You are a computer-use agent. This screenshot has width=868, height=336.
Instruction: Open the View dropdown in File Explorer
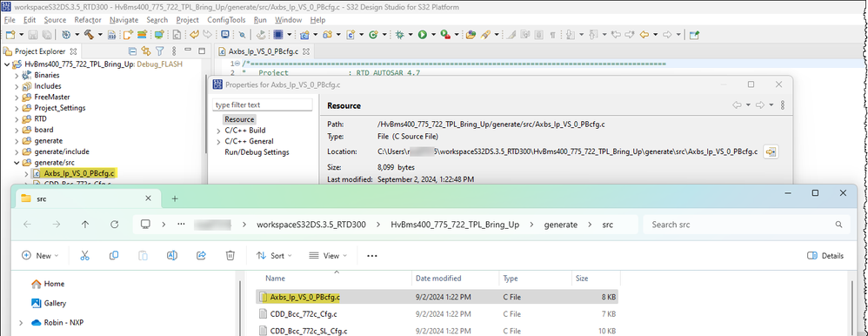click(328, 256)
